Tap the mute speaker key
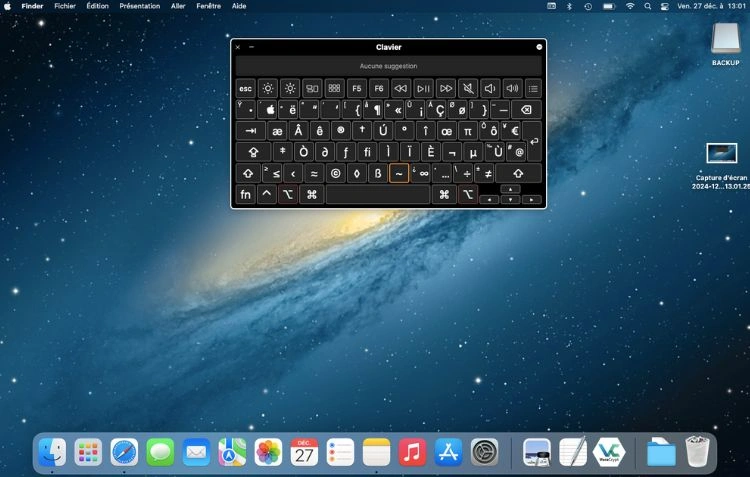750x477 pixels. [468, 89]
